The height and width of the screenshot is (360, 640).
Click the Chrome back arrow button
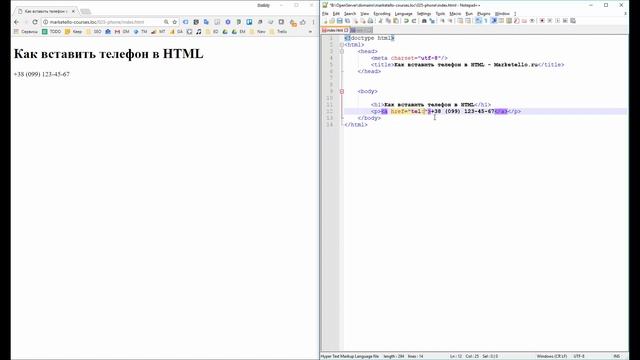tap(16, 22)
